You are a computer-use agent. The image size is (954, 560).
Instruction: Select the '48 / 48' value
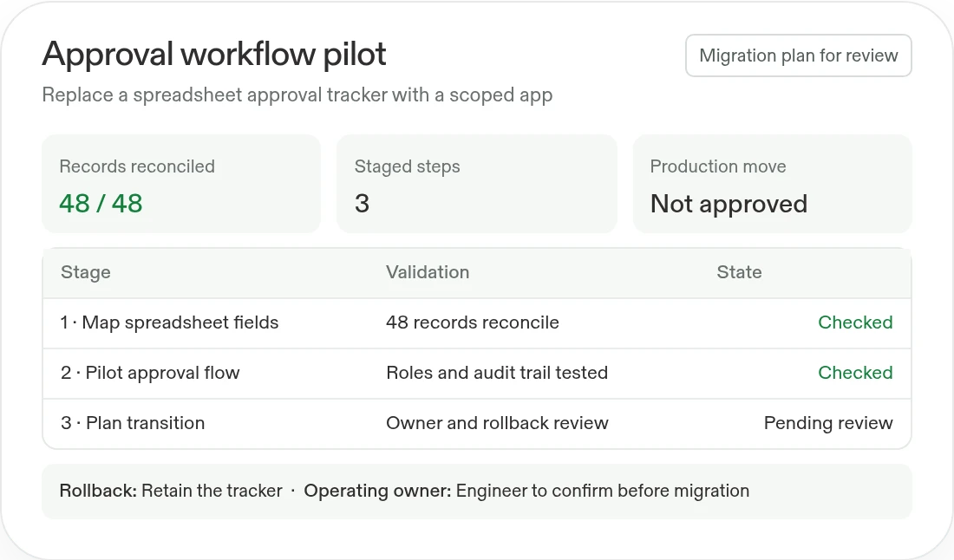pyautogui.click(x=101, y=203)
